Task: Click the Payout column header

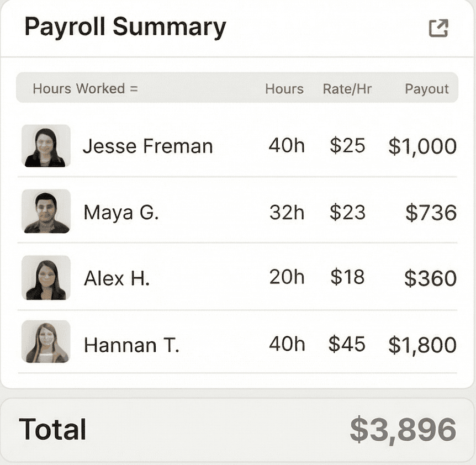Action: click(x=427, y=88)
